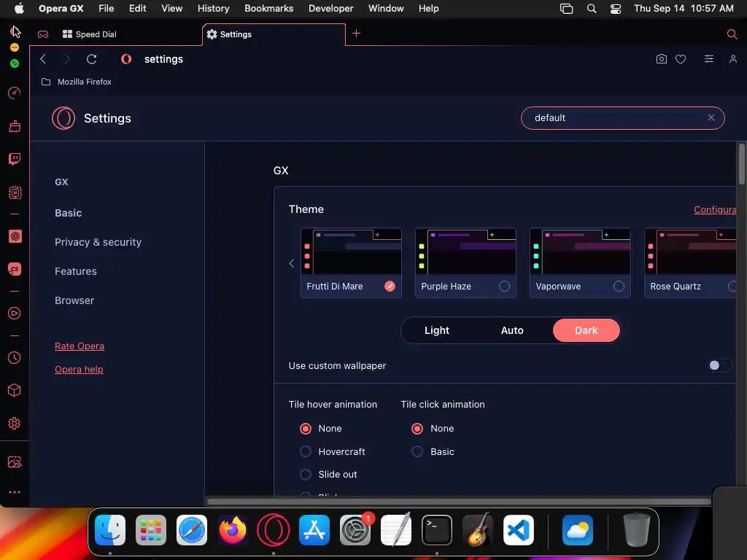747x560 pixels.
Task: Select the Purple Haze theme
Action: (x=465, y=262)
